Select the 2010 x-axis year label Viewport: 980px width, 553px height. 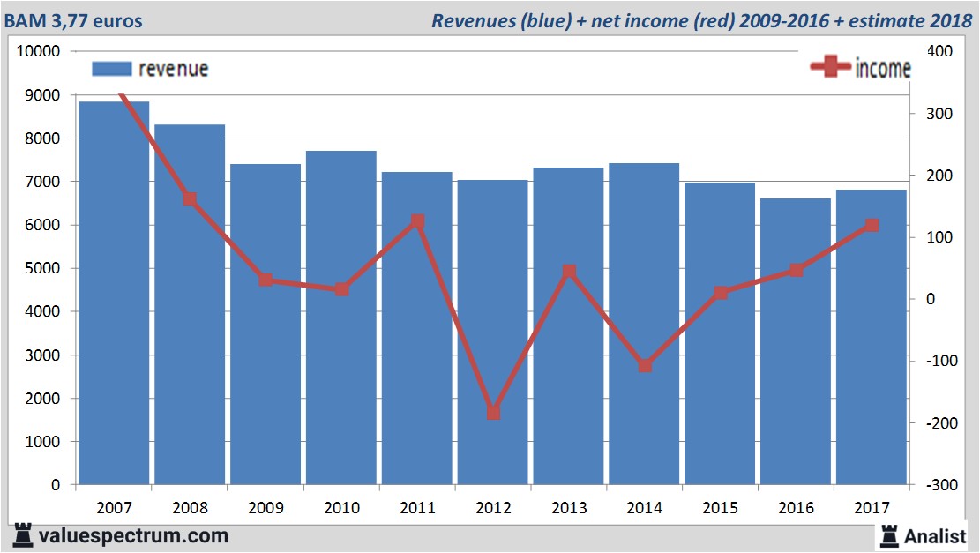point(341,508)
